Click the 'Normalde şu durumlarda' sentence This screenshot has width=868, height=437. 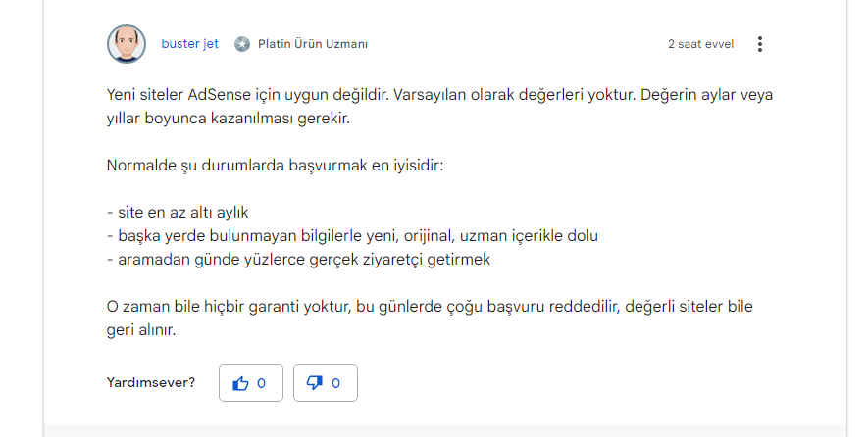[276, 166]
